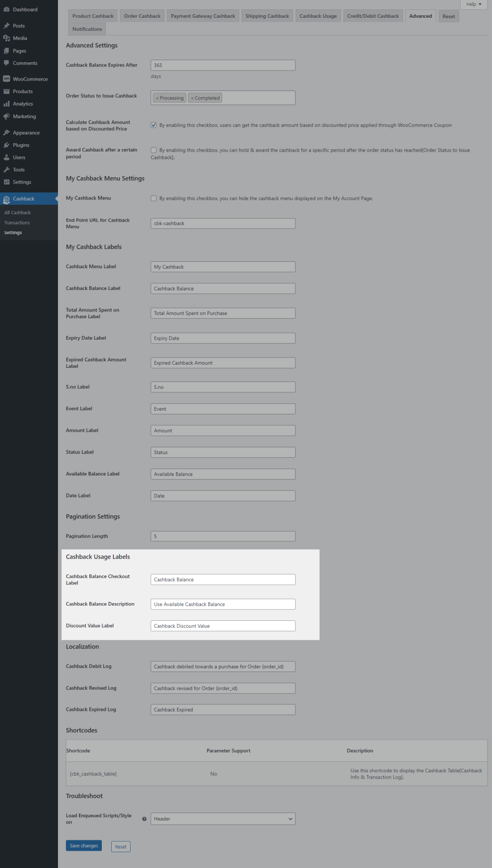
Task: Open the Order Status to Issue Cashback selector
Action: point(257,98)
